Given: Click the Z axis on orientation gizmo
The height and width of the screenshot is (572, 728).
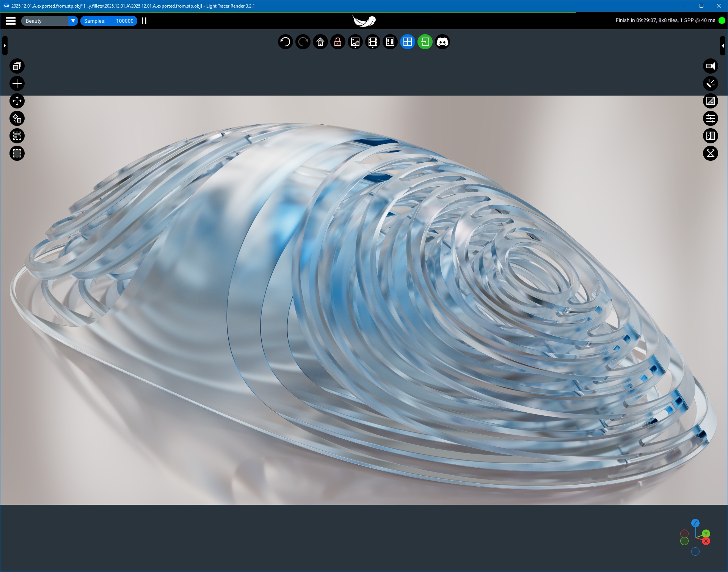Looking at the screenshot, I should 695,523.
